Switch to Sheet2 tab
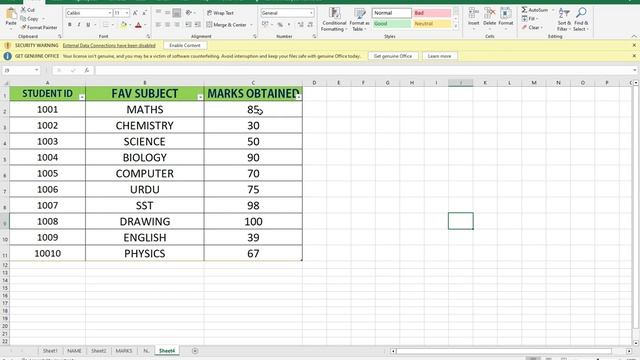The height and width of the screenshot is (360, 640). pos(99,351)
